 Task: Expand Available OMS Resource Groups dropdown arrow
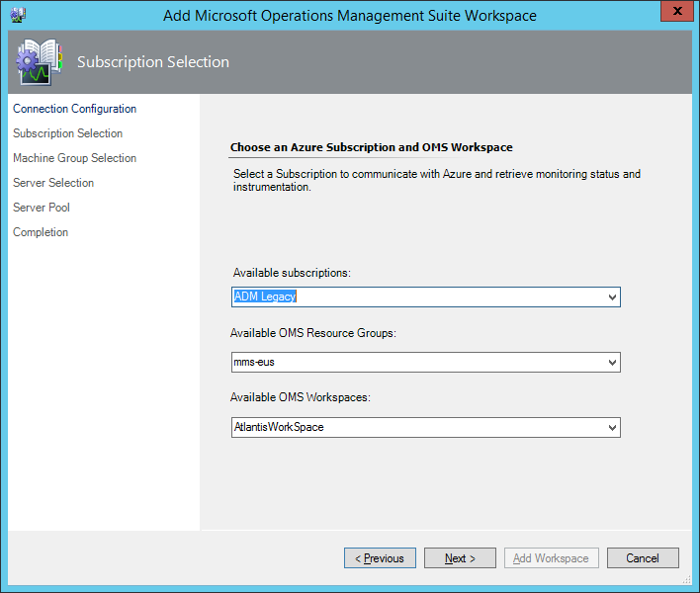coord(612,363)
